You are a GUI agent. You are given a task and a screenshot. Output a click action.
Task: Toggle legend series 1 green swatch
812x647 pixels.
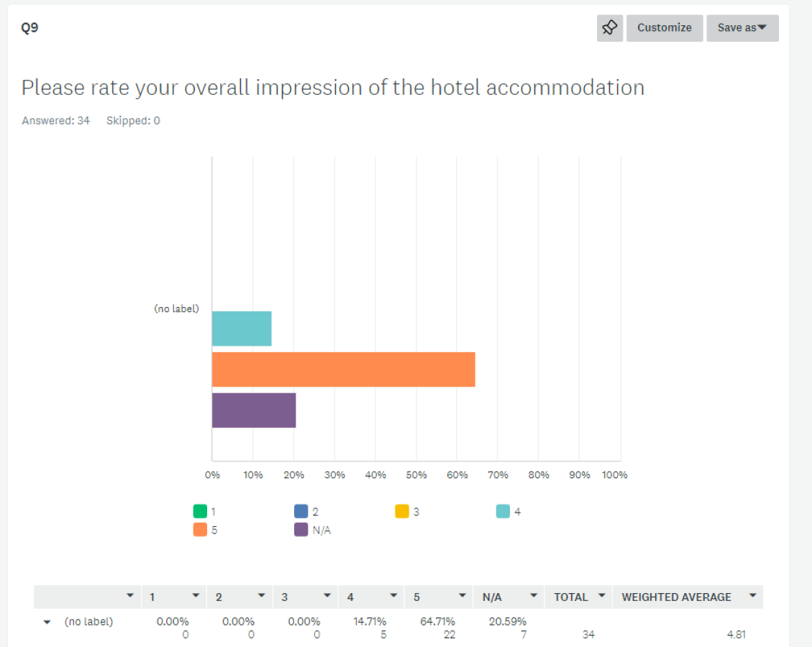200,511
